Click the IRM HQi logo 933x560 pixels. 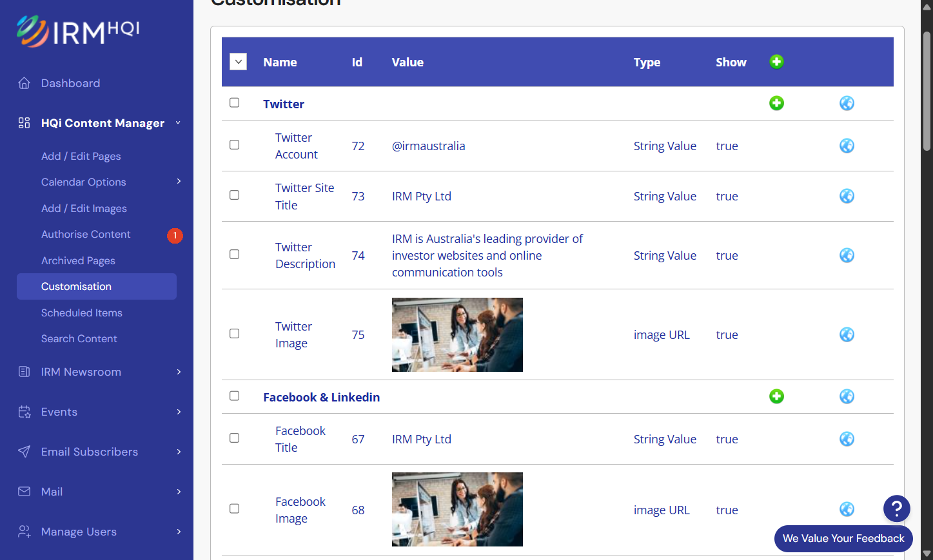(x=77, y=32)
